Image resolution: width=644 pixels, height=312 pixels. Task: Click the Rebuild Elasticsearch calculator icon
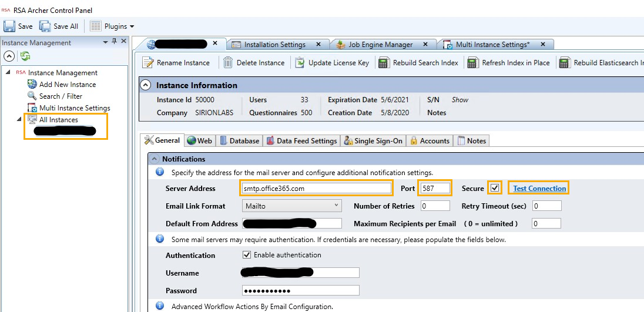(x=565, y=63)
